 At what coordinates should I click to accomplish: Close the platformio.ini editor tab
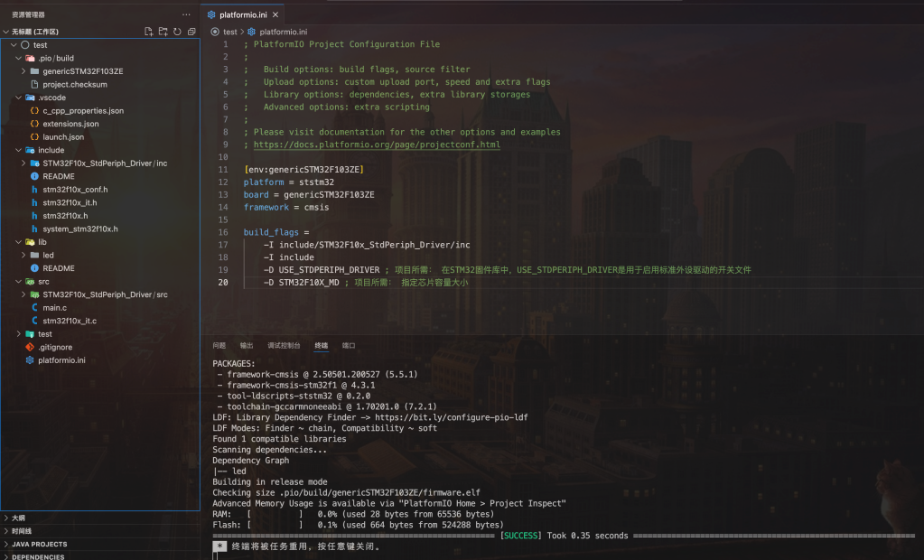[x=275, y=14]
